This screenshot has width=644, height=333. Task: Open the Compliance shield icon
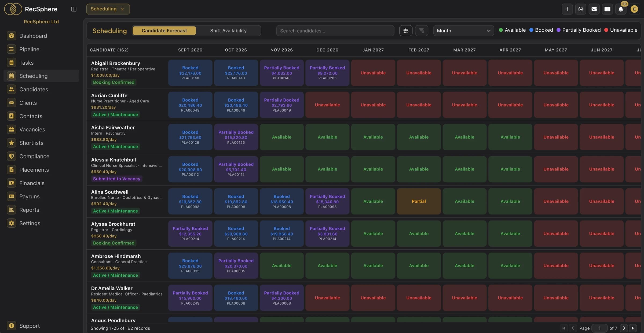(x=11, y=156)
